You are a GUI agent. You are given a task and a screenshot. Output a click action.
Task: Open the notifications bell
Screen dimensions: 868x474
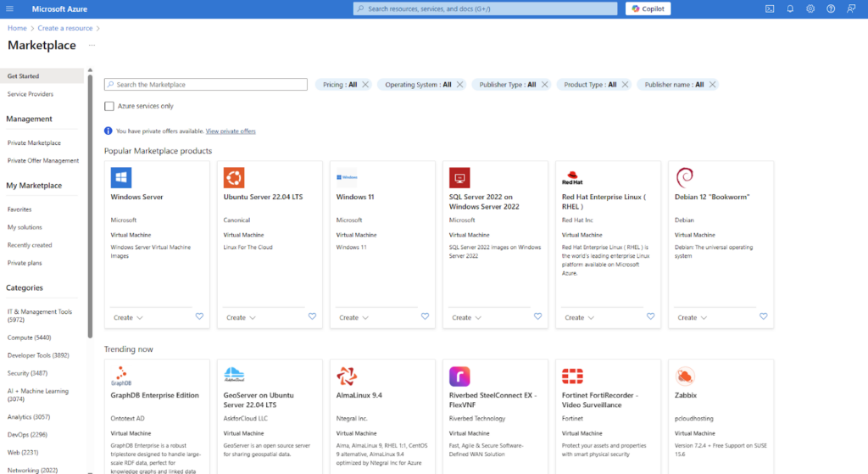[790, 8]
